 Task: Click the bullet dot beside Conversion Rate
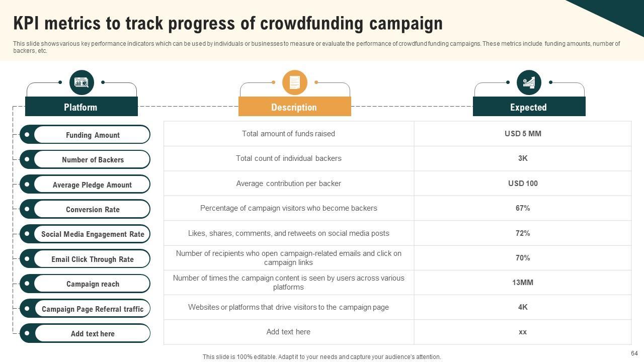(27, 209)
